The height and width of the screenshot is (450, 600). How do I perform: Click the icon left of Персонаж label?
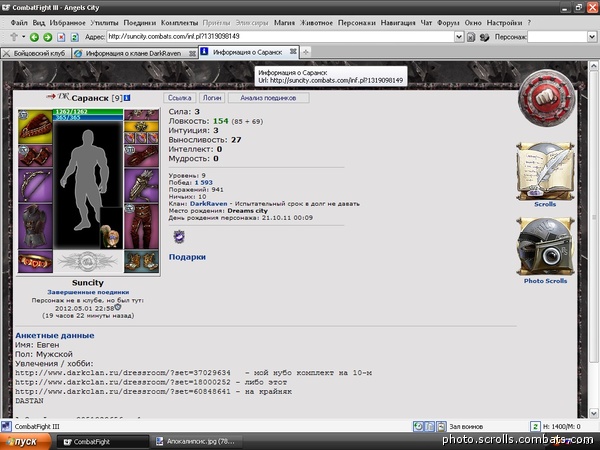[x=484, y=37]
